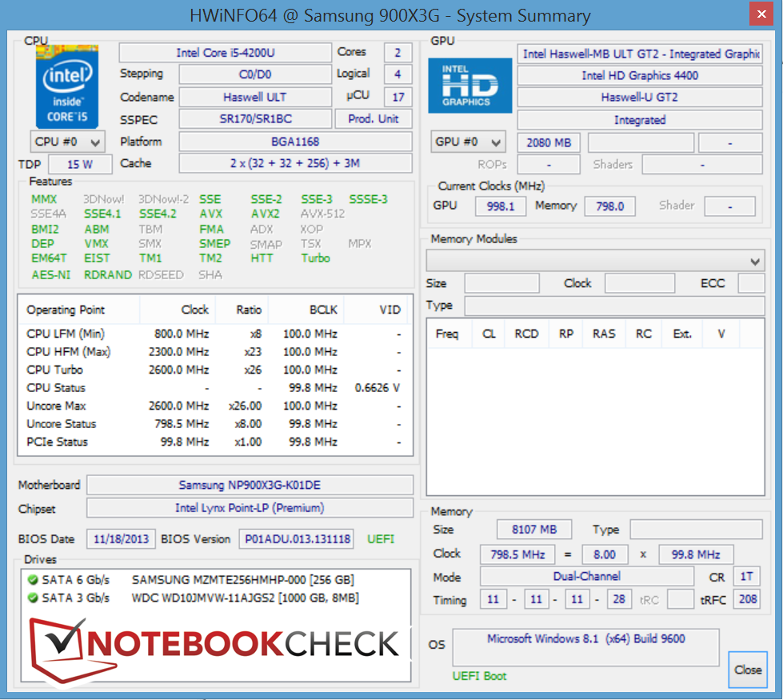Click the BIOS Date 11/18/2013 field
783x700 pixels.
(x=121, y=539)
